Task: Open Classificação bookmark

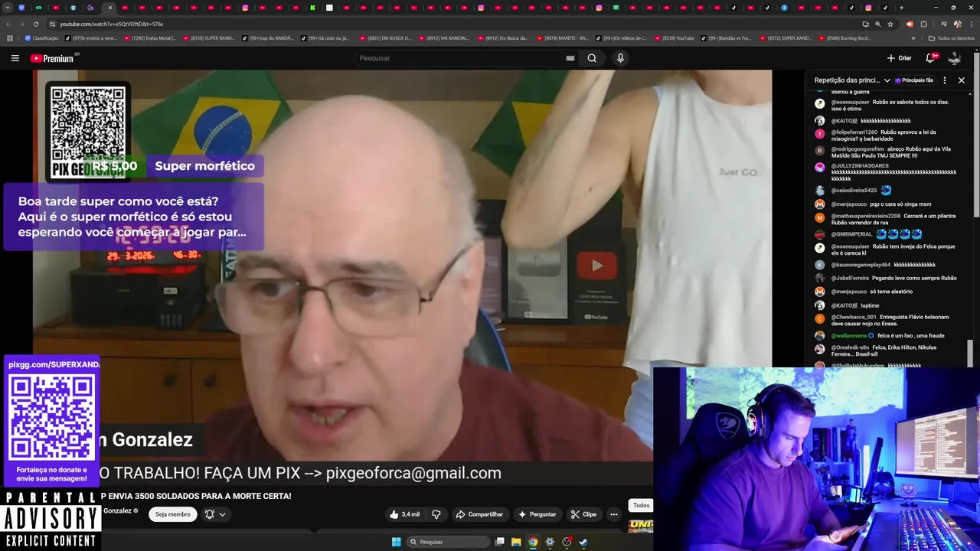Action: coord(41,37)
